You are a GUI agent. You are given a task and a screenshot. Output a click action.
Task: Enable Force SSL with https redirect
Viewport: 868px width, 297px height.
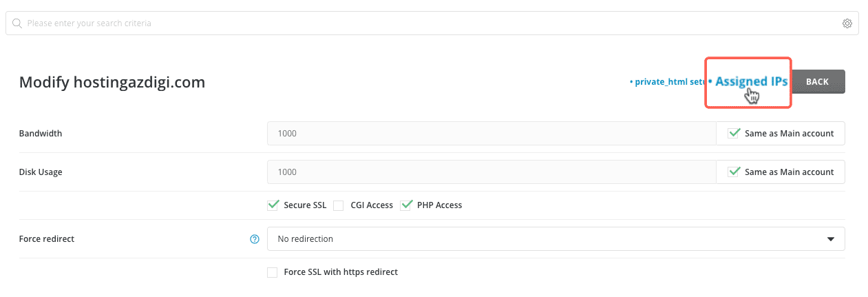[x=273, y=272]
